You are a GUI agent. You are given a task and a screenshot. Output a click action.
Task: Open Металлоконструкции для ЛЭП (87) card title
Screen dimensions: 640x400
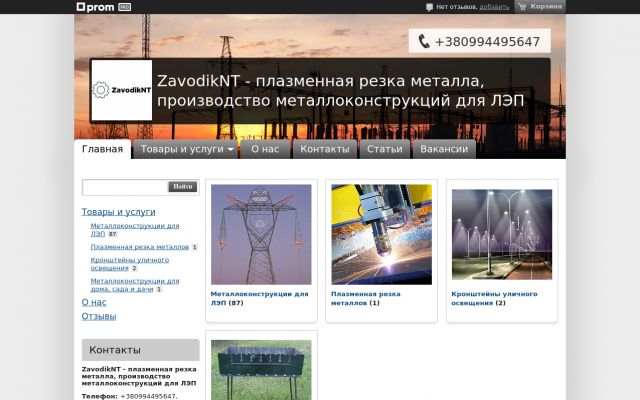[x=260, y=298]
